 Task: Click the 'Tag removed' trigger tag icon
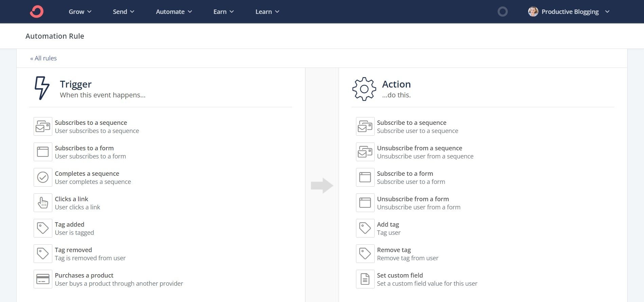43,253
